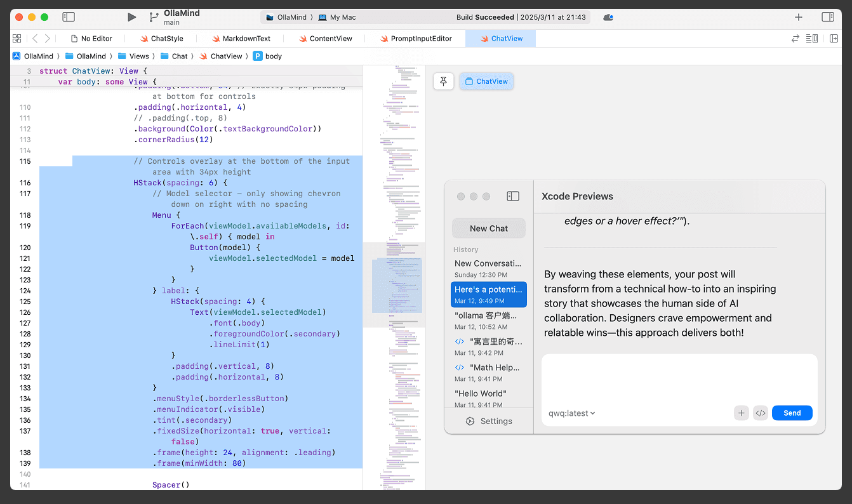This screenshot has width=852, height=504.
Task: Switch to the ContentView tab
Action: 326,38
